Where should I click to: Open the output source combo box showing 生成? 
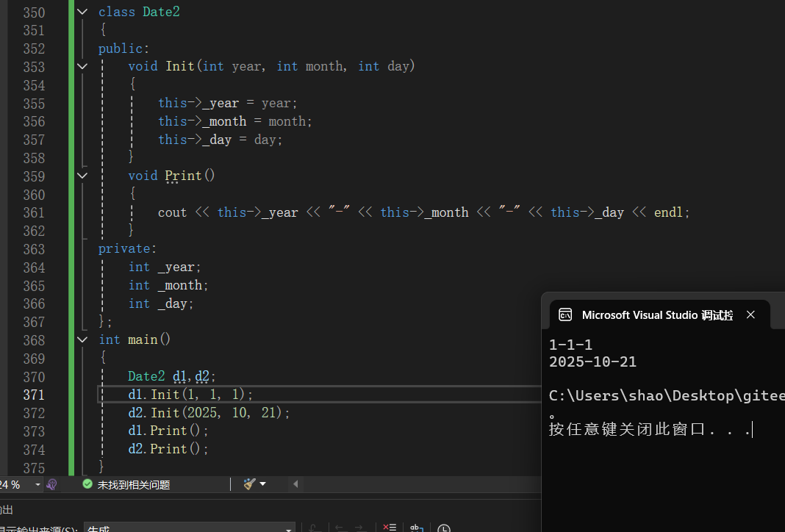[x=189, y=528]
